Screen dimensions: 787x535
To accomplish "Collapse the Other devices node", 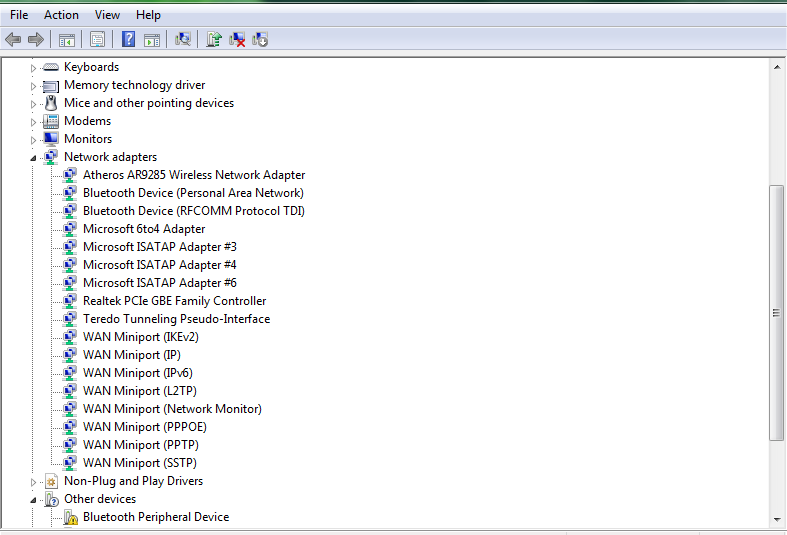I will [x=33, y=500].
